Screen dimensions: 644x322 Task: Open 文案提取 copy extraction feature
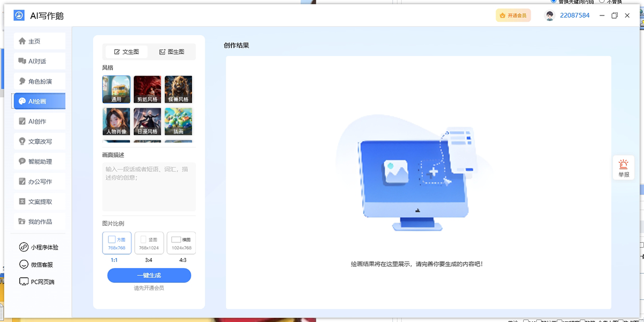pyautogui.click(x=39, y=201)
